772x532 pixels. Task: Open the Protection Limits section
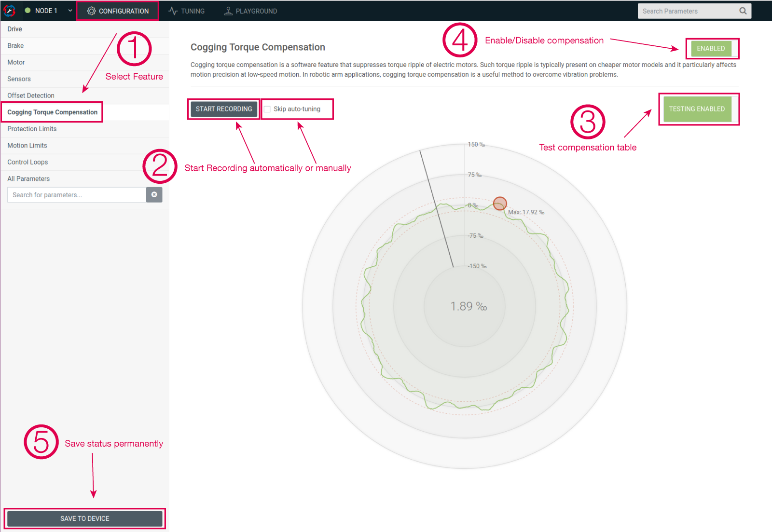32,129
